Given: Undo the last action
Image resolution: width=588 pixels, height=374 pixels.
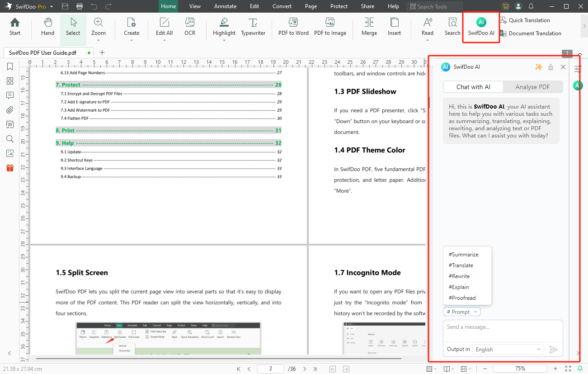Looking at the screenshot, I should point(94,6).
